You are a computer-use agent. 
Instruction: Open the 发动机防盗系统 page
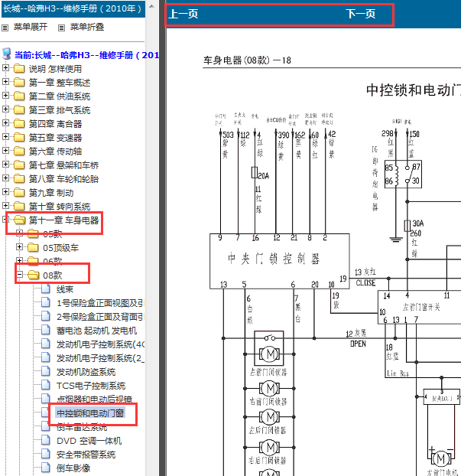click(x=86, y=372)
